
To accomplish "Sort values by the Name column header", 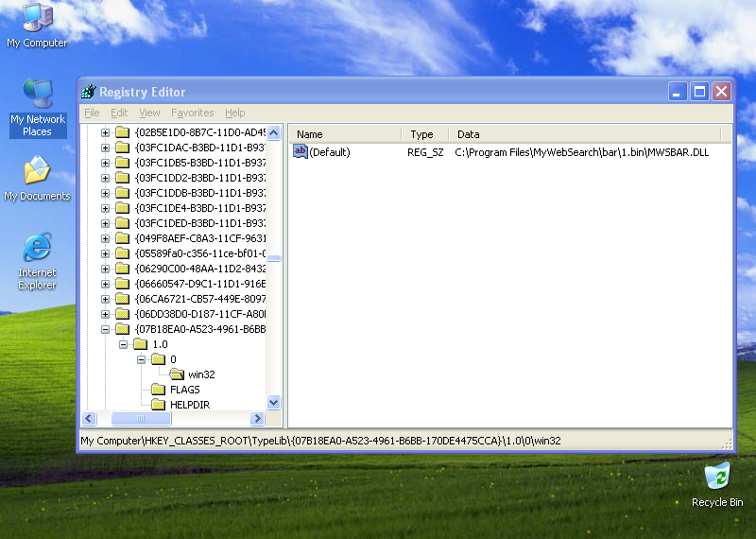I will click(x=346, y=134).
